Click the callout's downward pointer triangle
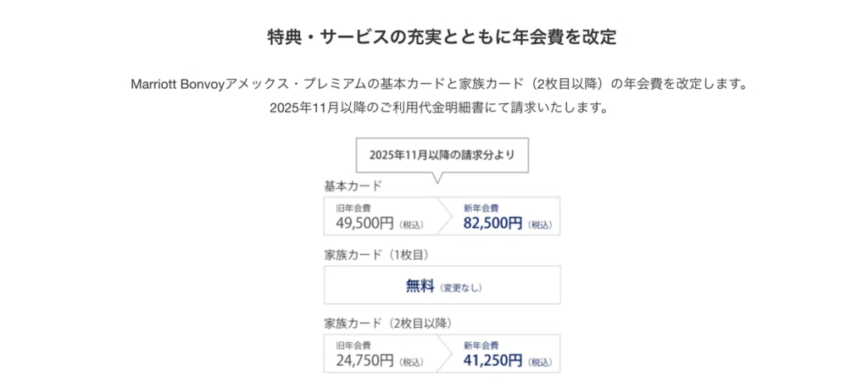 tap(437, 177)
